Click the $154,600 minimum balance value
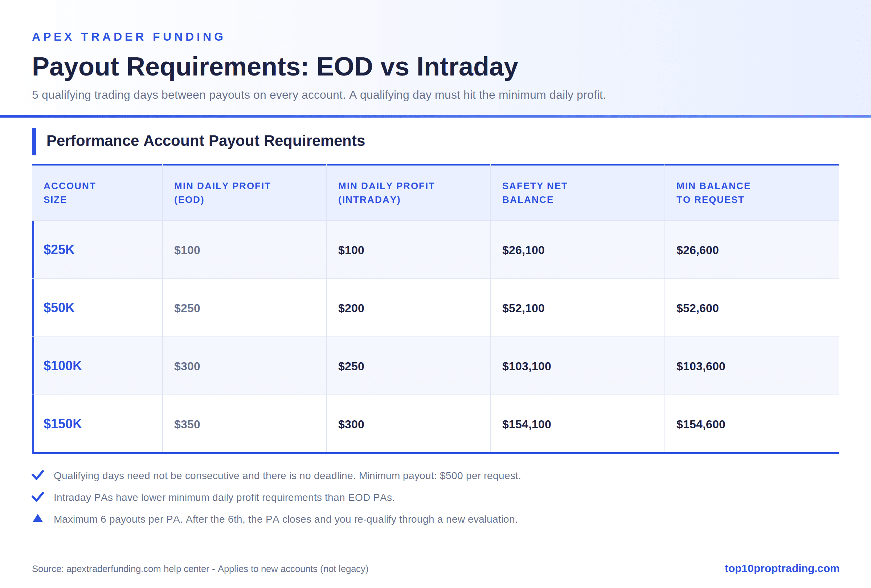The height and width of the screenshot is (588, 871). coord(701,424)
